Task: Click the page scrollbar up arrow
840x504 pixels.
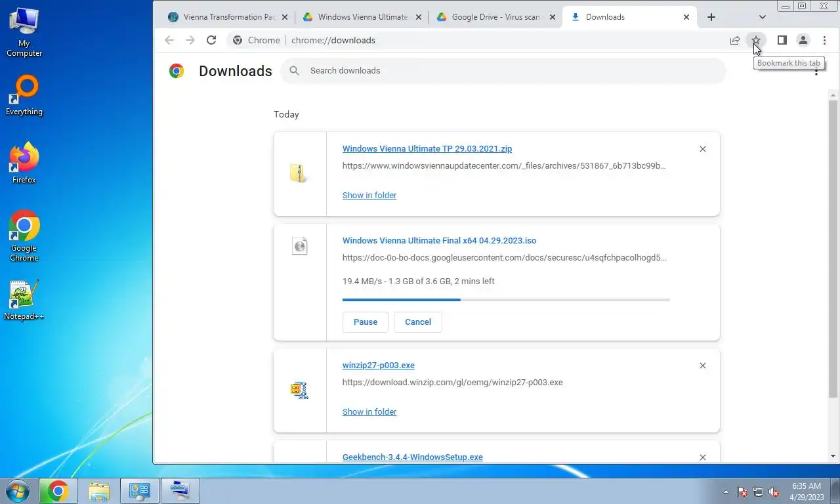Action: point(833,94)
